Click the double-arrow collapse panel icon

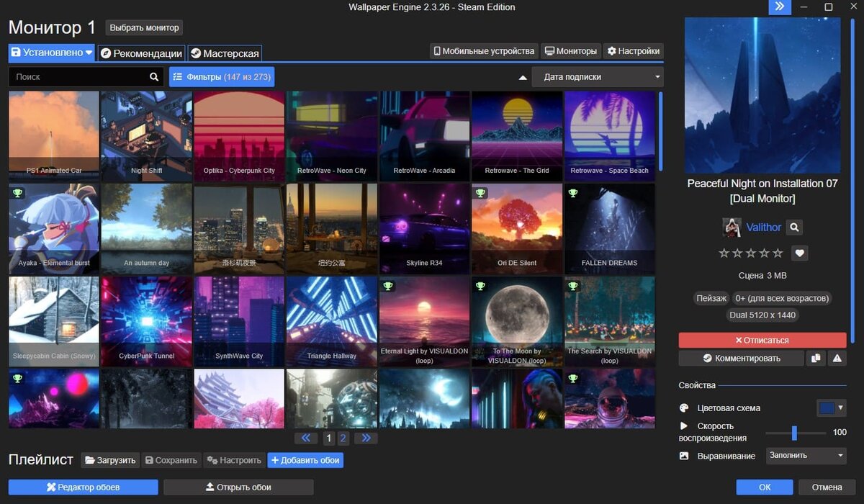tap(780, 7)
